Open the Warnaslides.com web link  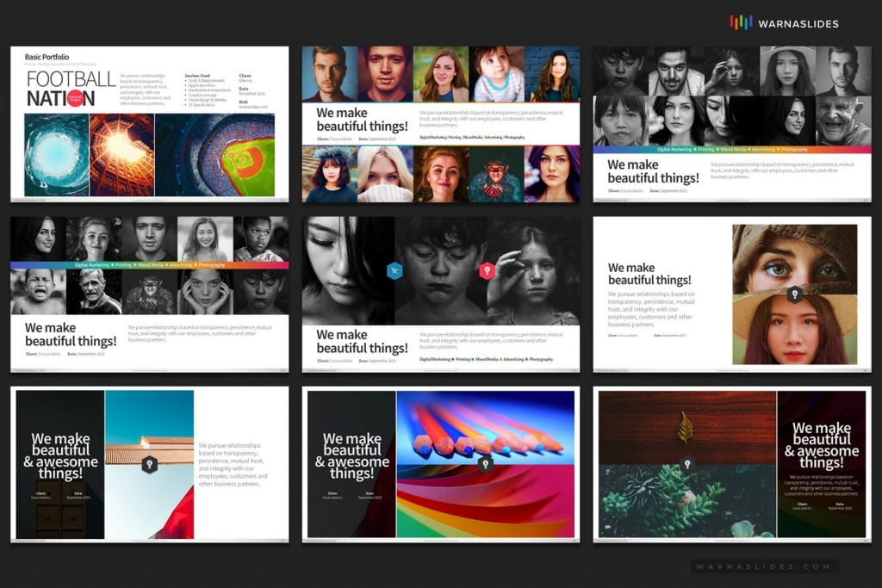[254, 105]
